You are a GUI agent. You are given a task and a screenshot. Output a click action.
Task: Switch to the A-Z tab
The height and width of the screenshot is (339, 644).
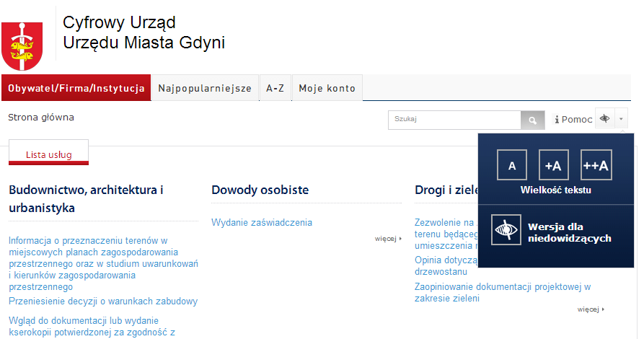275,89
